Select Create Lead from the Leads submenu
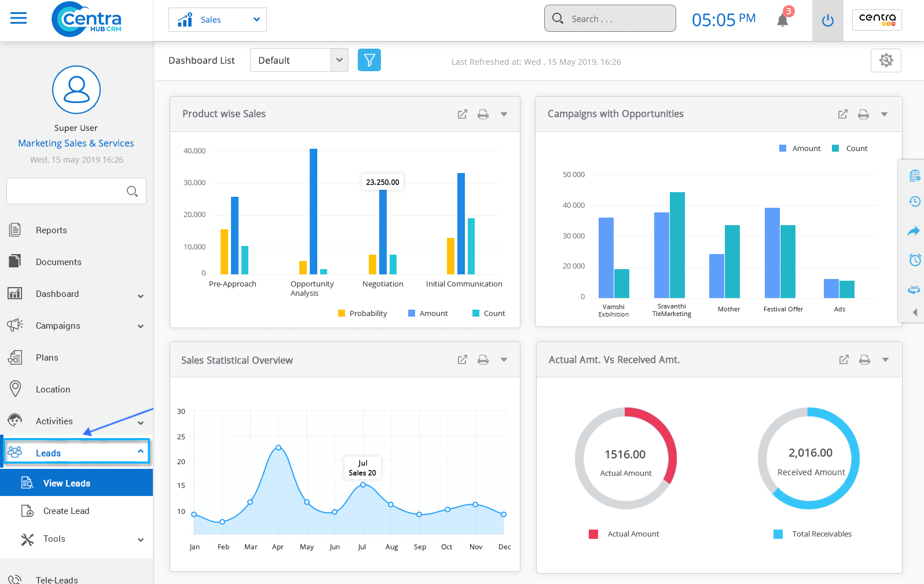924x584 pixels. tap(66, 511)
